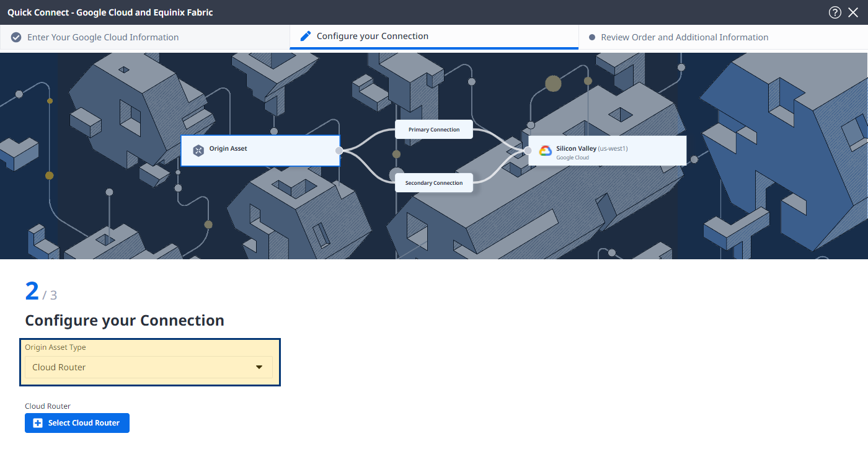The height and width of the screenshot is (472, 868).
Task: Click the Quick Connect dialog title text
Action: [110, 12]
